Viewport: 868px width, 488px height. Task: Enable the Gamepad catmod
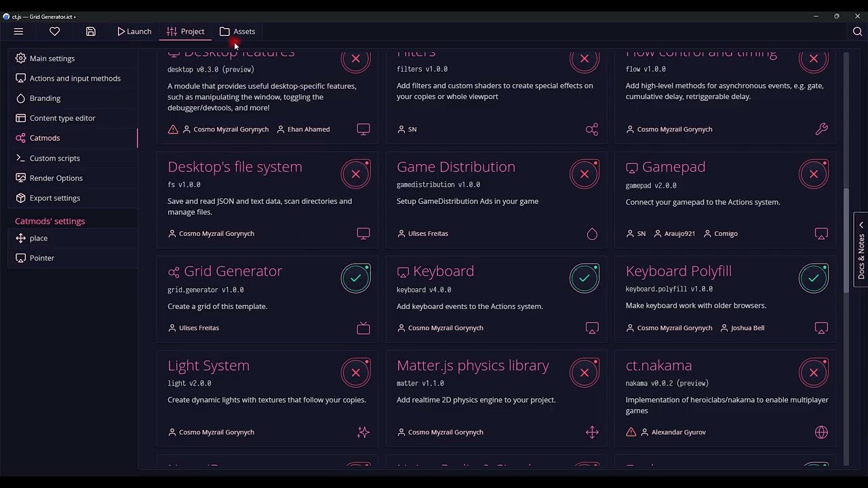tap(814, 174)
